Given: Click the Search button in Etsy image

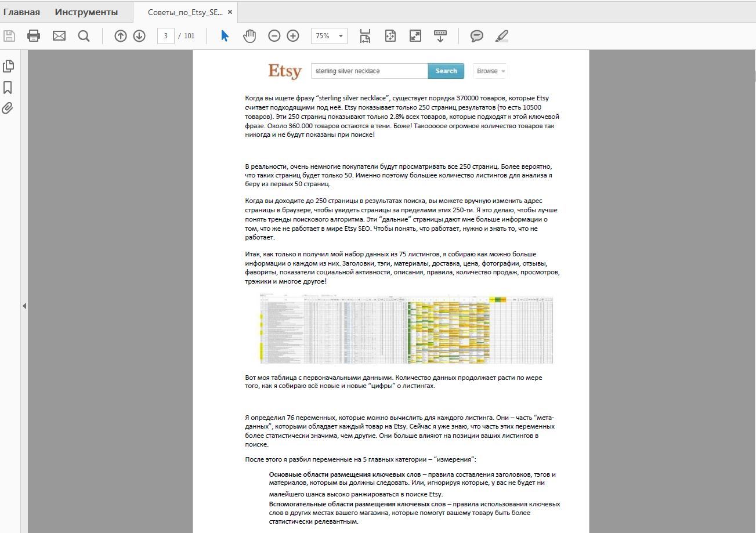Looking at the screenshot, I should [x=446, y=71].
